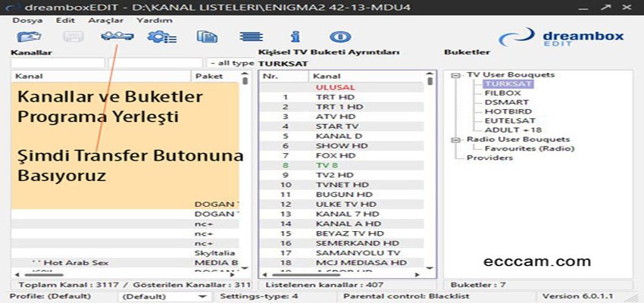Open the Profile (Default) dropdown

pos(164,296)
